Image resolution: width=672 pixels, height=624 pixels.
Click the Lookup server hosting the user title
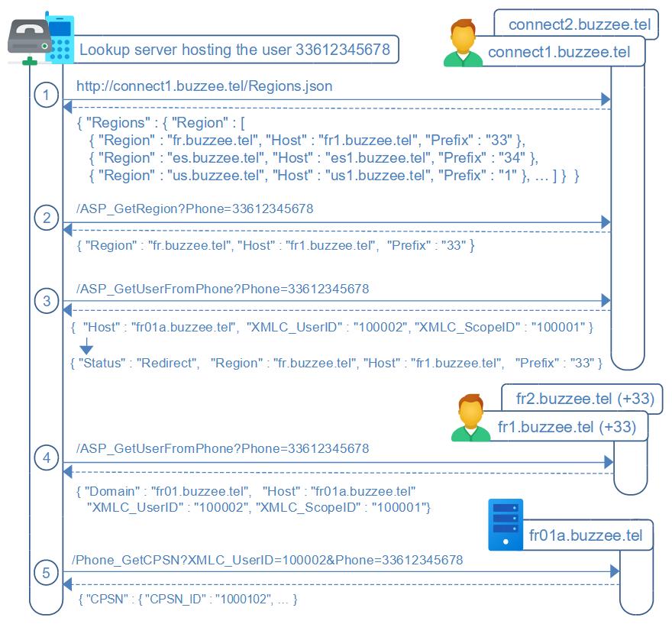pyautogui.click(x=235, y=50)
